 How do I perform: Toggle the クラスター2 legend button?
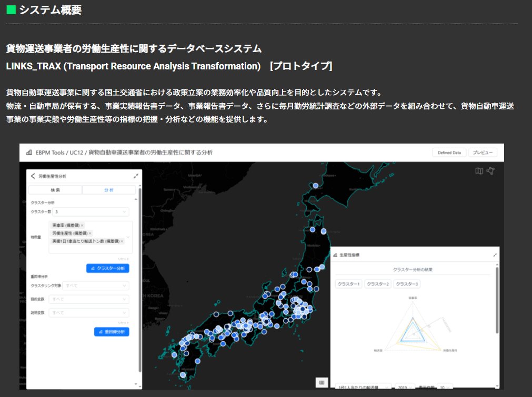(378, 284)
